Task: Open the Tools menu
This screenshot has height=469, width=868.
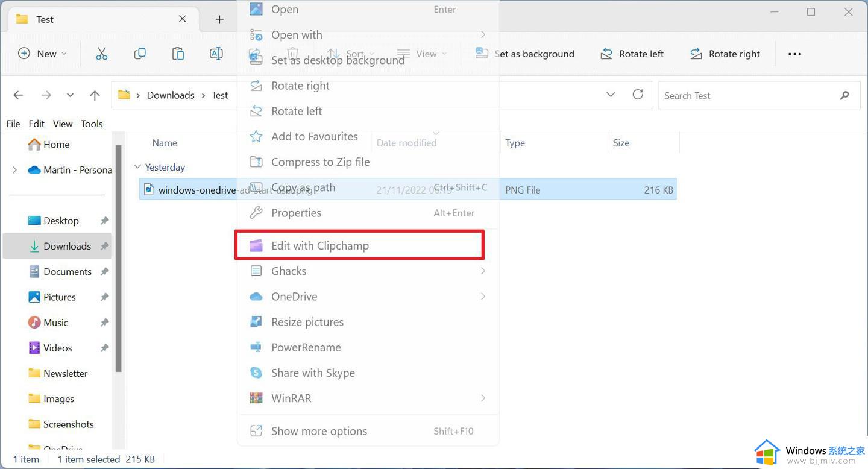Action: tap(92, 124)
